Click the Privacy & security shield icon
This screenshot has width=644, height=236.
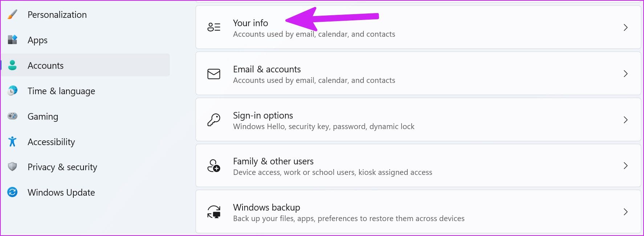[x=12, y=167]
